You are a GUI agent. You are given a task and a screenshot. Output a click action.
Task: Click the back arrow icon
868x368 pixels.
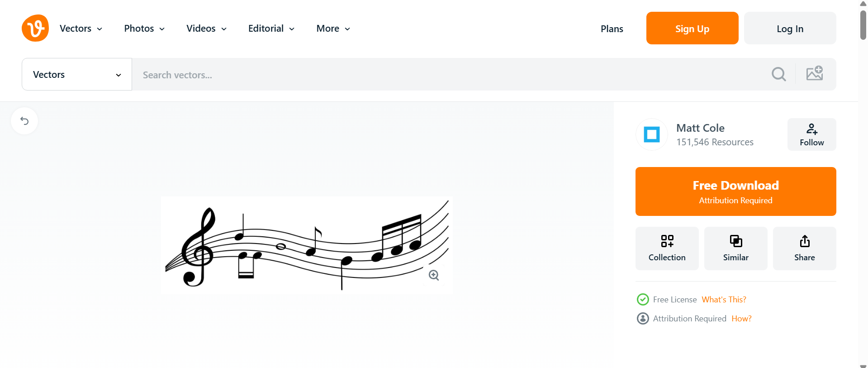[24, 121]
